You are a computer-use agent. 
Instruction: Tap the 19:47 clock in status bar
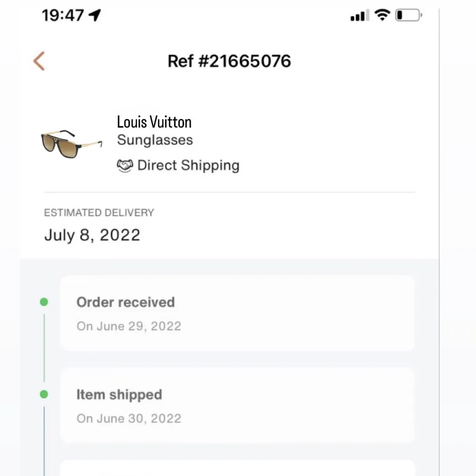(x=62, y=16)
